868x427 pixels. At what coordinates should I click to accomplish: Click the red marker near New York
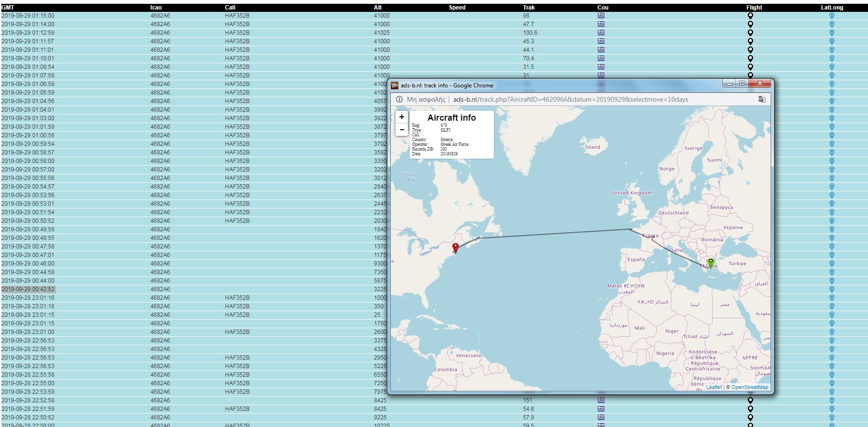point(456,248)
